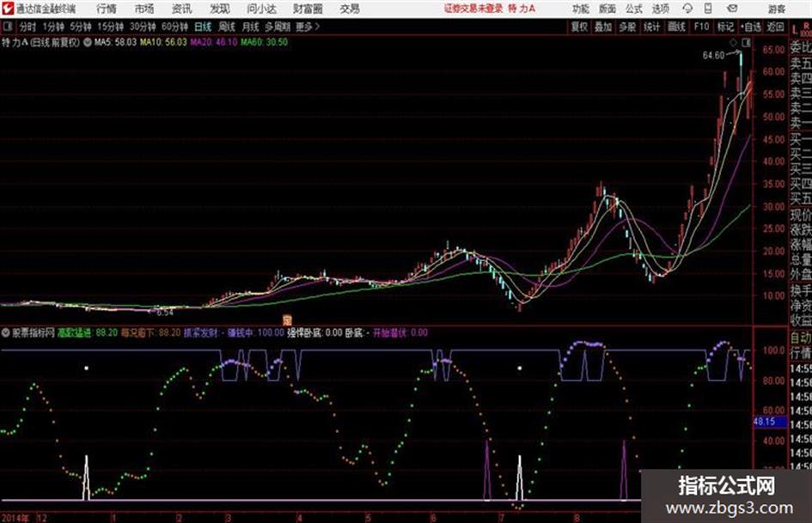The image size is (812, 523).
Task: Click the 游客 user account label
Action: pyautogui.click(x=777, y=9)
